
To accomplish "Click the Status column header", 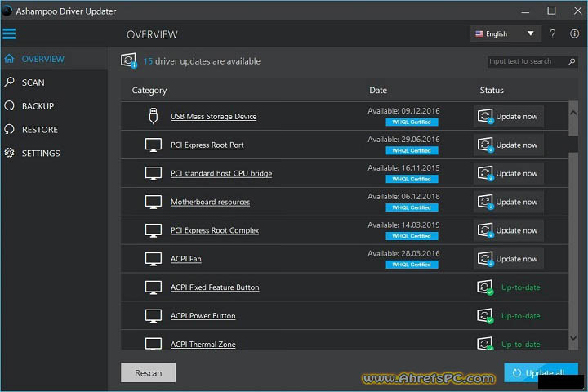I will tap(492, 91).
